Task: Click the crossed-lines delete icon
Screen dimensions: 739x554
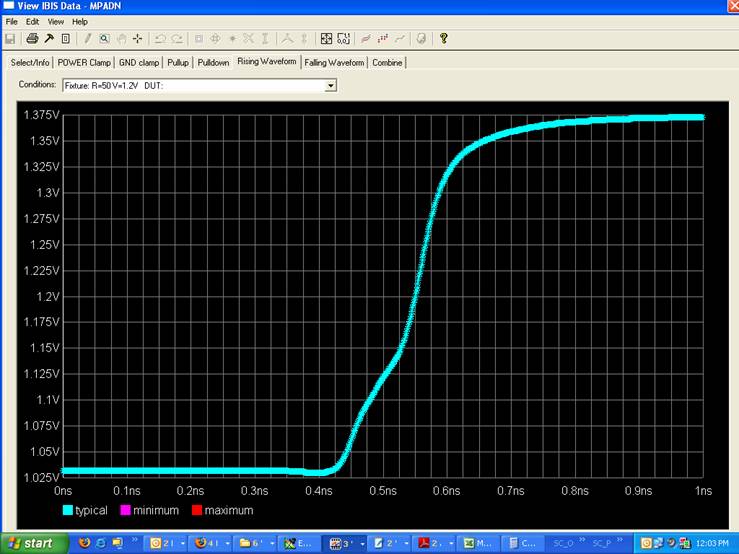Action: pos(248,39)
